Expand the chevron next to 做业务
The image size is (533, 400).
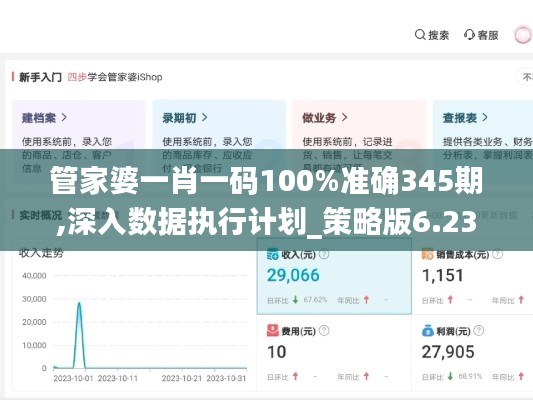click(344, 118)
